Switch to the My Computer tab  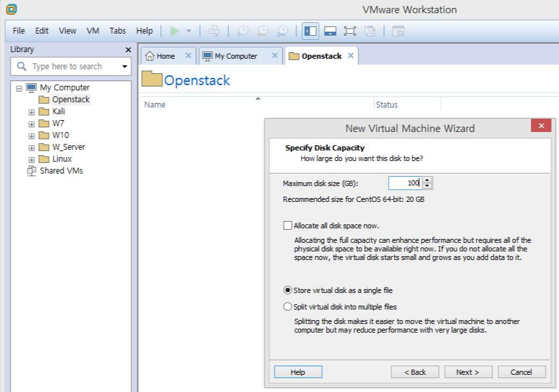coord(236,56)
